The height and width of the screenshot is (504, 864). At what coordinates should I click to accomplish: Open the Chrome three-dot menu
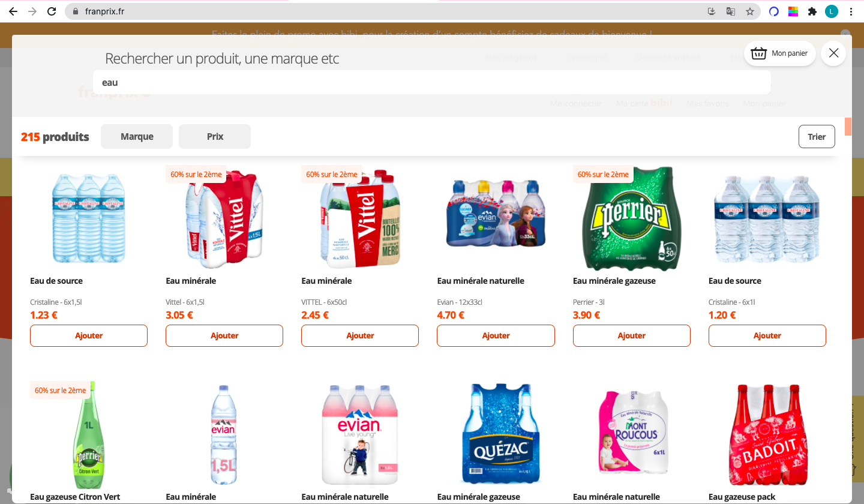click(x=851, y=11)
